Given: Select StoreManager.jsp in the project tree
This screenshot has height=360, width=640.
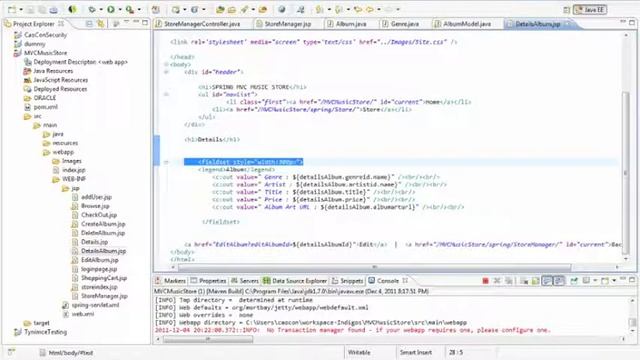Looking at the screenshot, I should point(104,296).
